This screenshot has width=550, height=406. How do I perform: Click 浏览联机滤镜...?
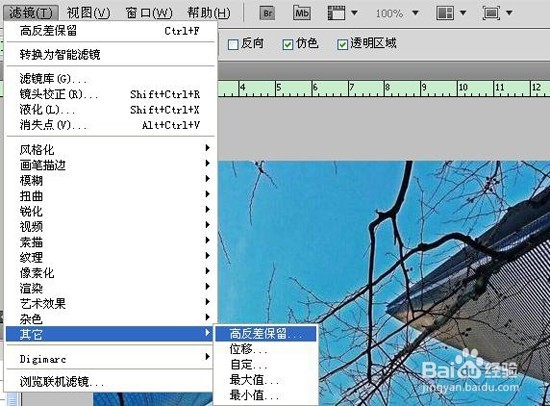110,381
